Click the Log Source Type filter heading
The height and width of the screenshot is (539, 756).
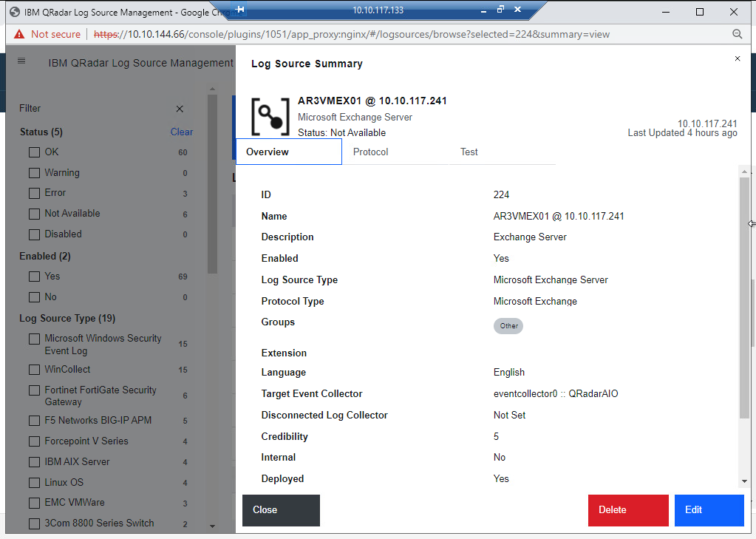tap(67, 319)
